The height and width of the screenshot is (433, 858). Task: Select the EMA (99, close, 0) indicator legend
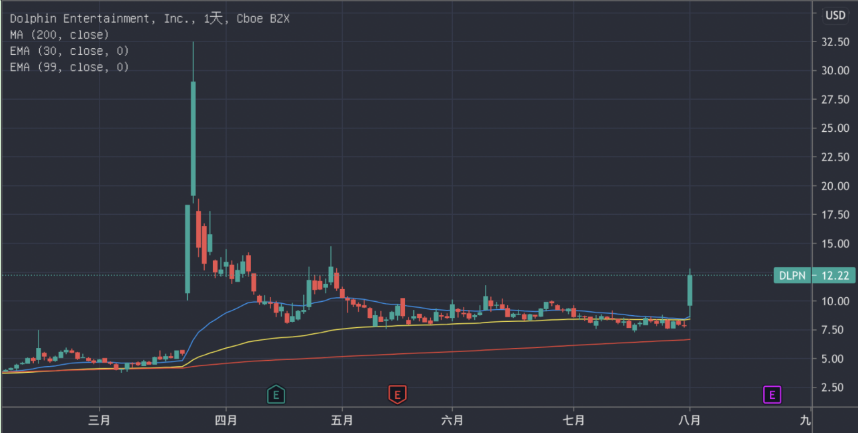[x=69, y=67]
